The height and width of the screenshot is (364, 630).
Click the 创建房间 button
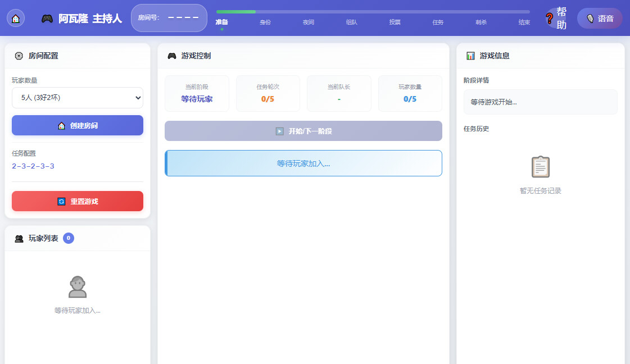pyautogui.click(x=78, y=125)
